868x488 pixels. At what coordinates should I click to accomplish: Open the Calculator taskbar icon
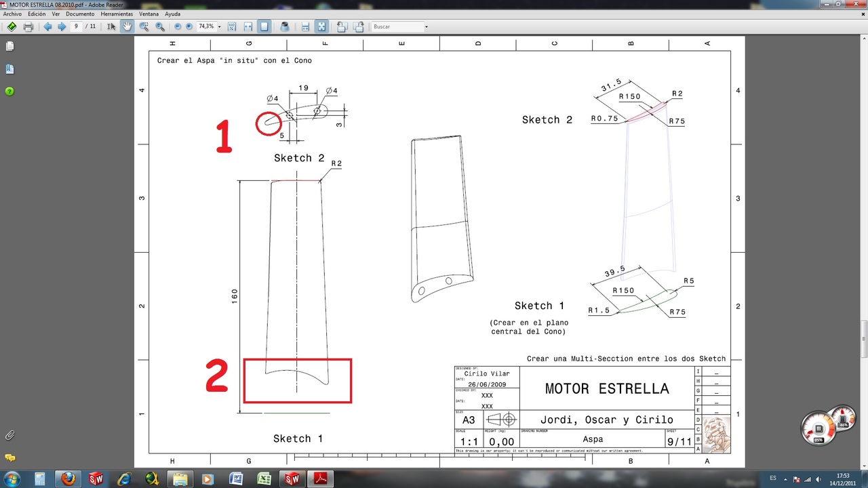pos(40,479)
